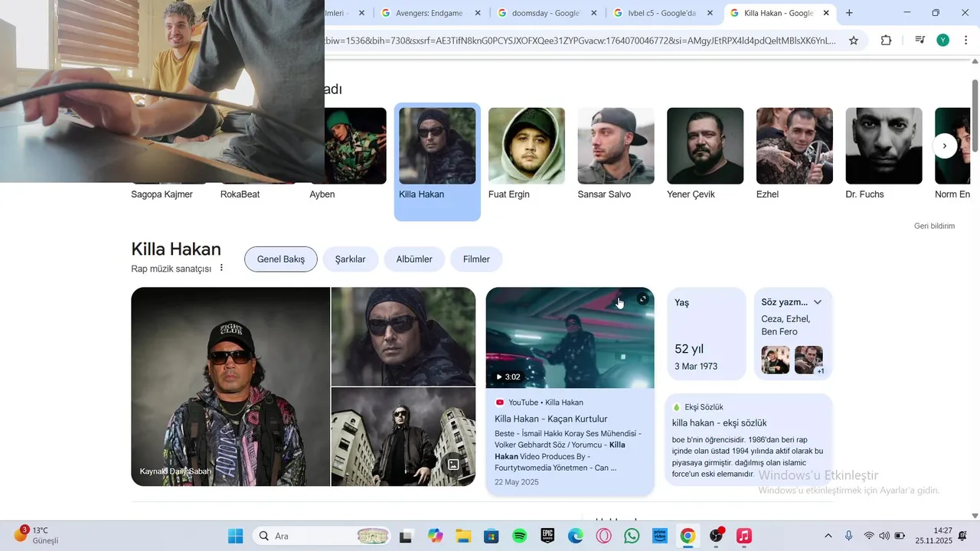Image resolution: width=980 pixels, height=551 pixels.
Task: Open the Dr. Fuchs artist card
Action: tap(884, 153)
